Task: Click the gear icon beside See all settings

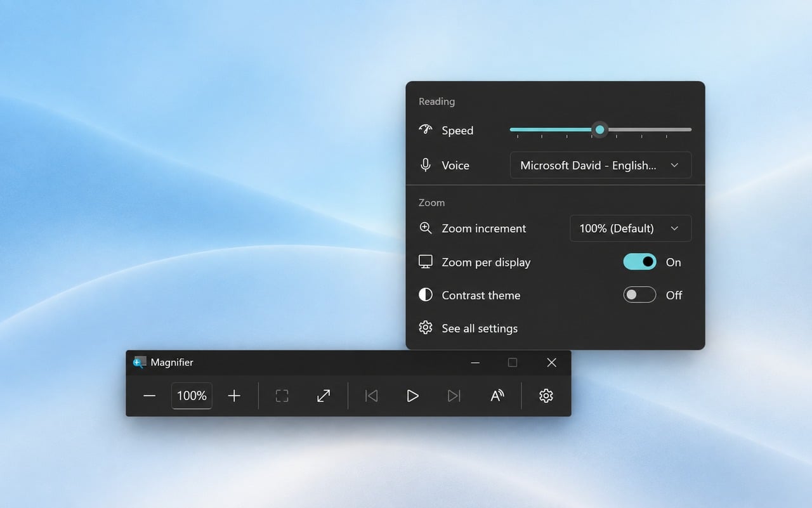Action: point(426,328)
